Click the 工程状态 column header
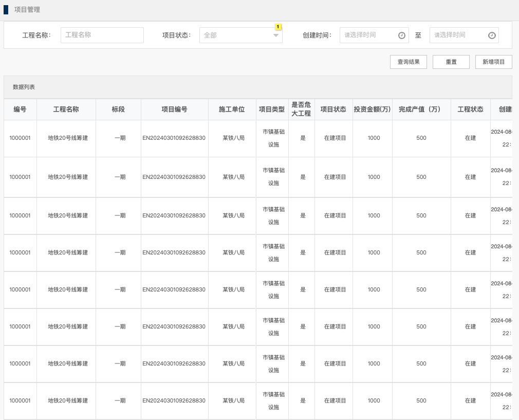 [470, 109]
